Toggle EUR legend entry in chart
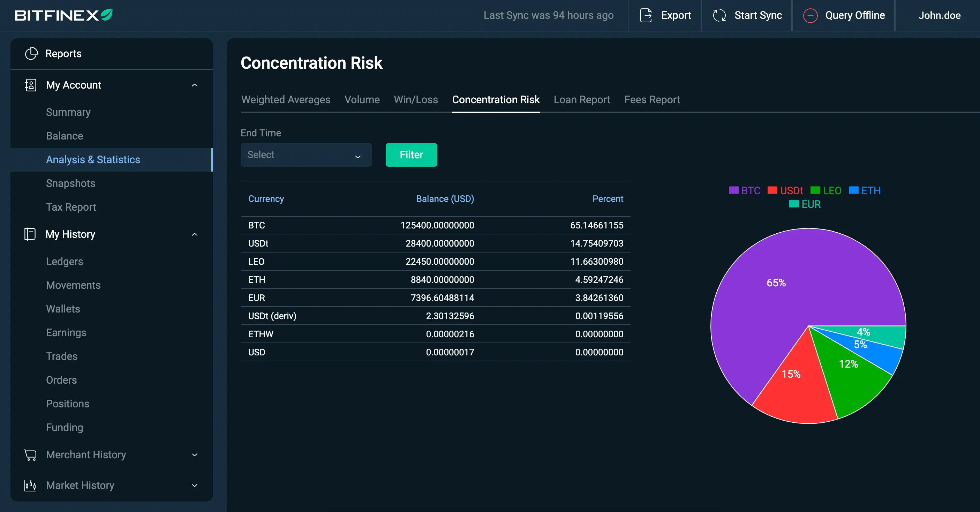The height and width of the screenshot is (512, 980). click(805, 204)
